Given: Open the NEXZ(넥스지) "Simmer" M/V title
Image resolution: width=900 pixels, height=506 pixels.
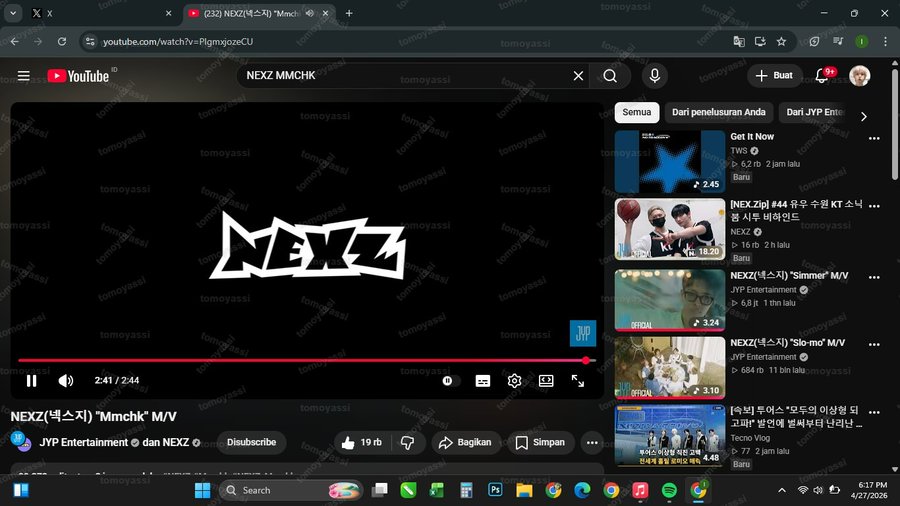Looking at the screenshot, I should click(x=789, y=275).
